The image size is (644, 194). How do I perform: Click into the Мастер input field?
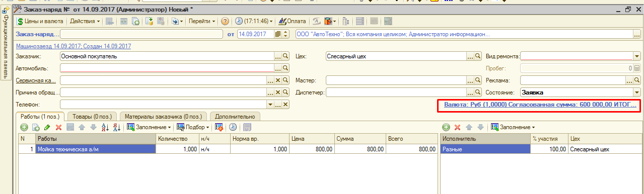[396, 80]
